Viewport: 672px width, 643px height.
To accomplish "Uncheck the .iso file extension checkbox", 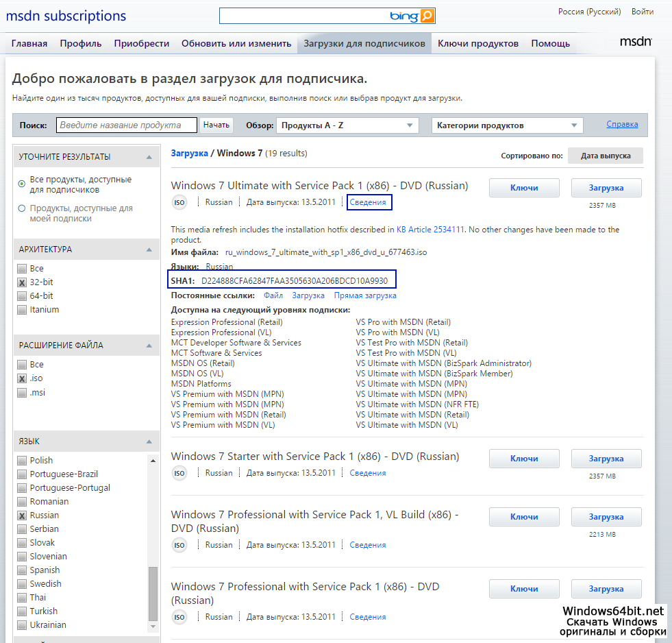I will coord(23,378).
